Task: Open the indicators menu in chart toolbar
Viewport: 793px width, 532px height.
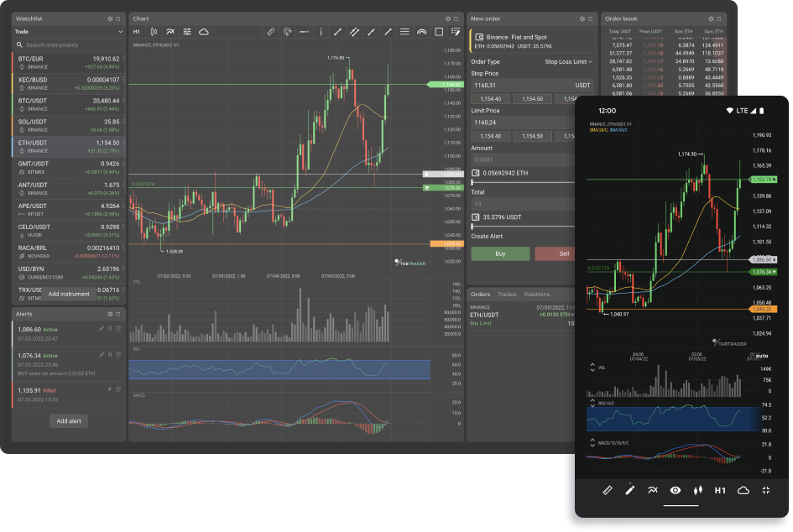Action: point(170,32)
